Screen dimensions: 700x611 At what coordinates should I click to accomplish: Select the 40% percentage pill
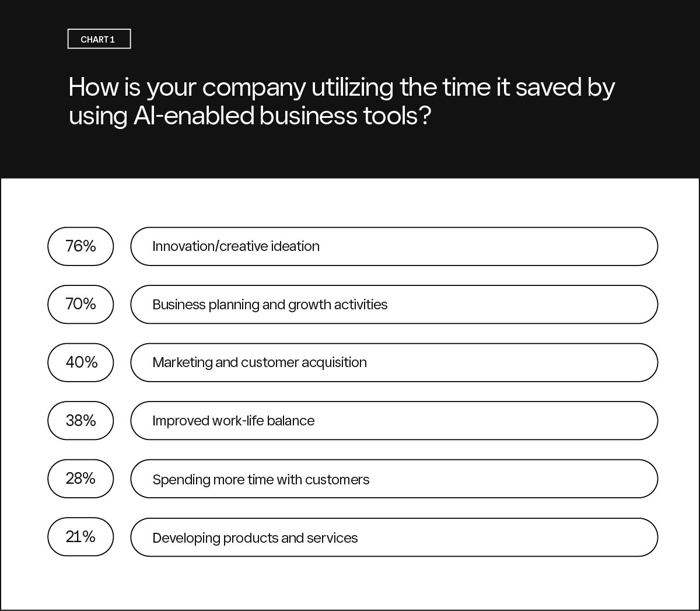coord(80,362)
